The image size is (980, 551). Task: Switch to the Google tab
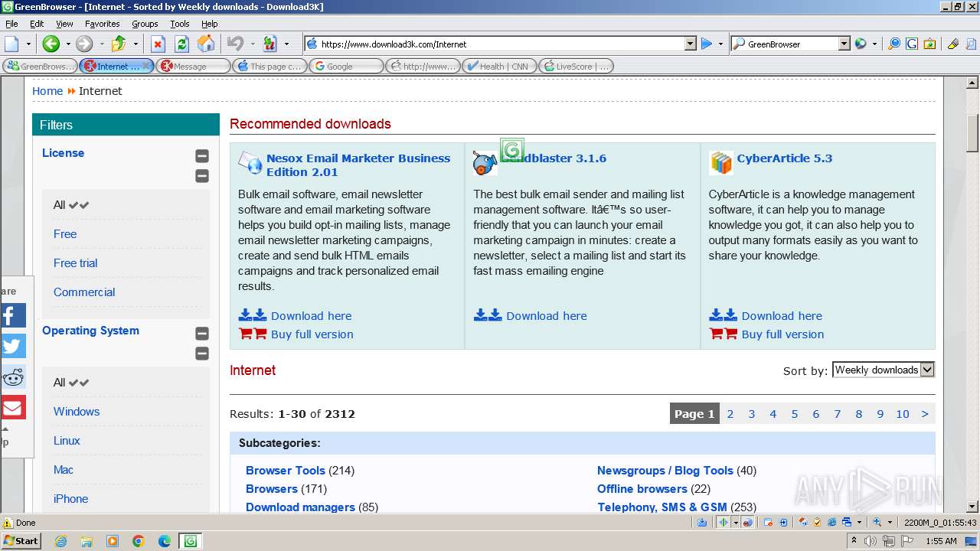pyautogui.click(x=346, y=66)
